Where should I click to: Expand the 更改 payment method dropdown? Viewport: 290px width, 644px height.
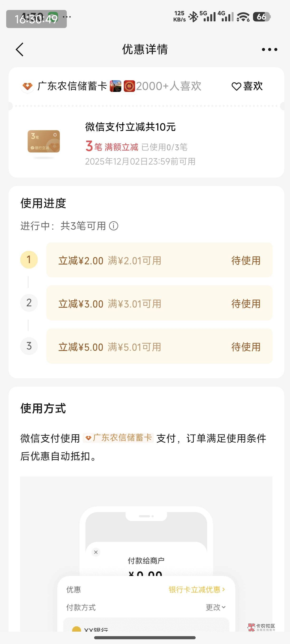point(215,607)
